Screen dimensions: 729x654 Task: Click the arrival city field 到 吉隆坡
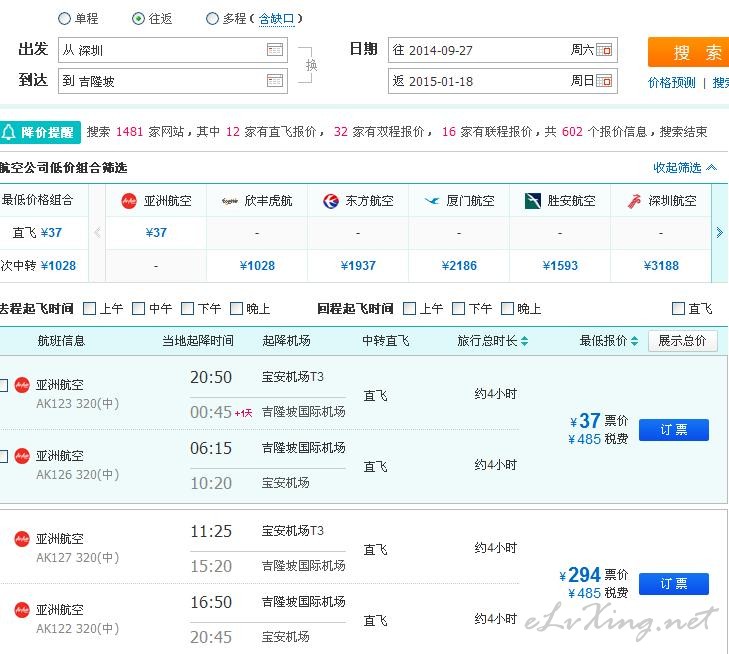point(172,81)
